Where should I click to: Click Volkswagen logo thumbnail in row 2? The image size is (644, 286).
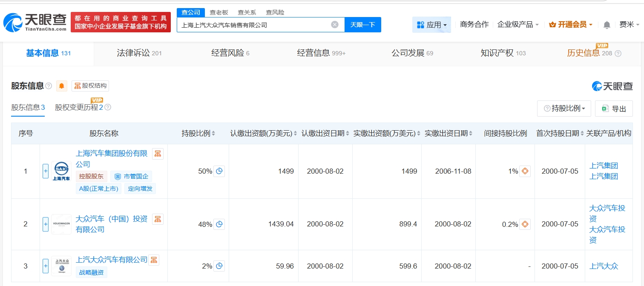[61, 224]
